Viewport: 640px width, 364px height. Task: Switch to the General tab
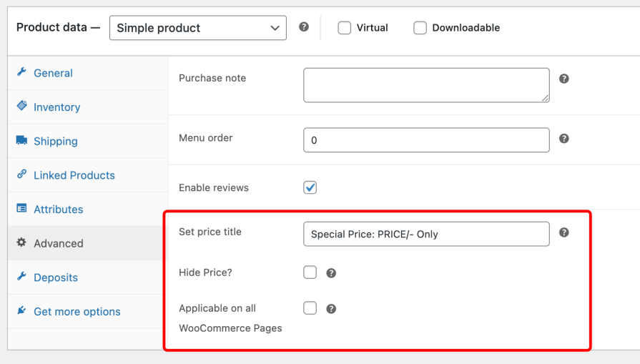coord(53,73)
